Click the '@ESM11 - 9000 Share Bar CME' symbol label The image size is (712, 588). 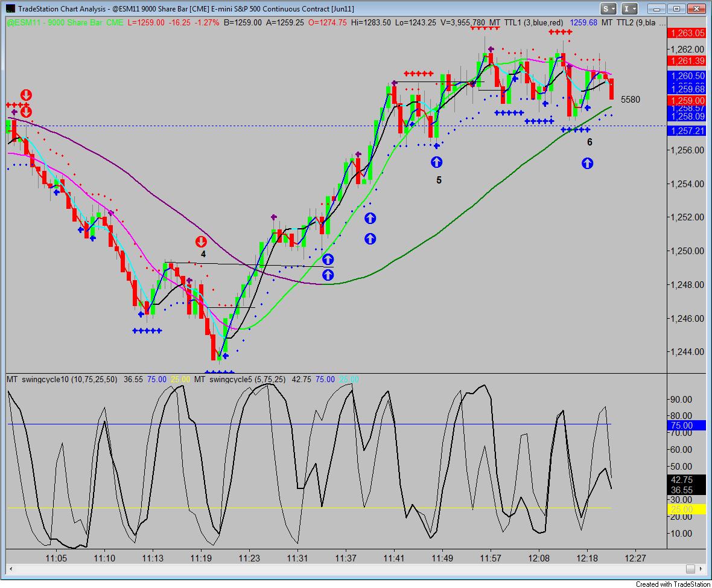65,23
